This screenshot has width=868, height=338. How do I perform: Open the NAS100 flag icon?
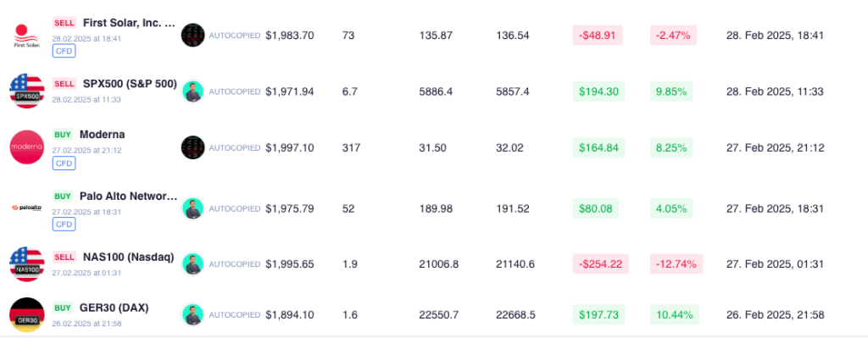point(26,263)
